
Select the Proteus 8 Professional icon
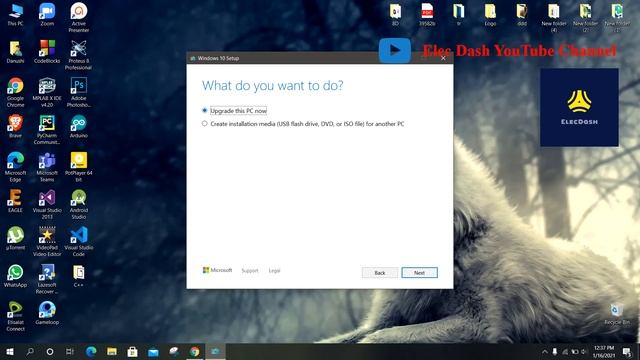pyautogui.click(x=78, y=55)
